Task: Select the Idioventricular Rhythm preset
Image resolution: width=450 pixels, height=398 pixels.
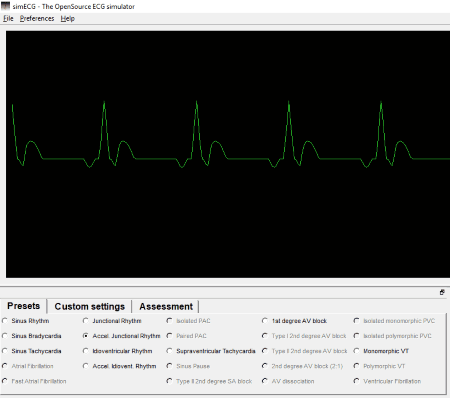Action: coord(117,351)
